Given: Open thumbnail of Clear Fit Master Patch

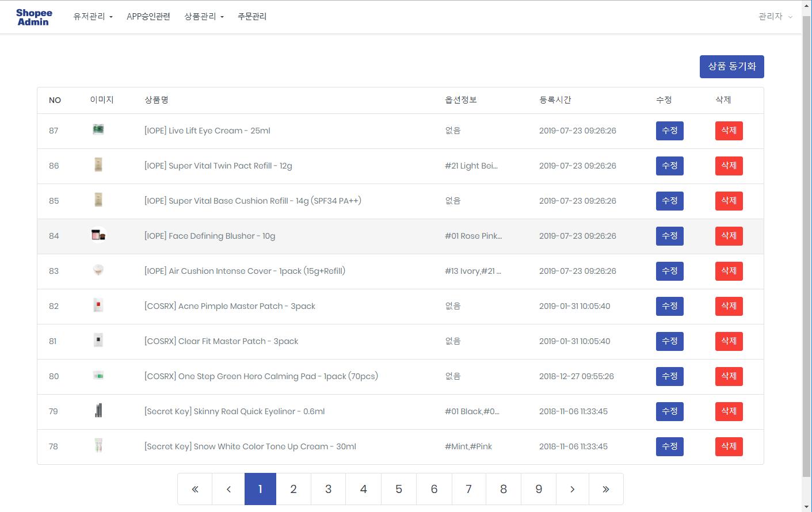Looking at the screenshot, I should [x=98, y=341].
